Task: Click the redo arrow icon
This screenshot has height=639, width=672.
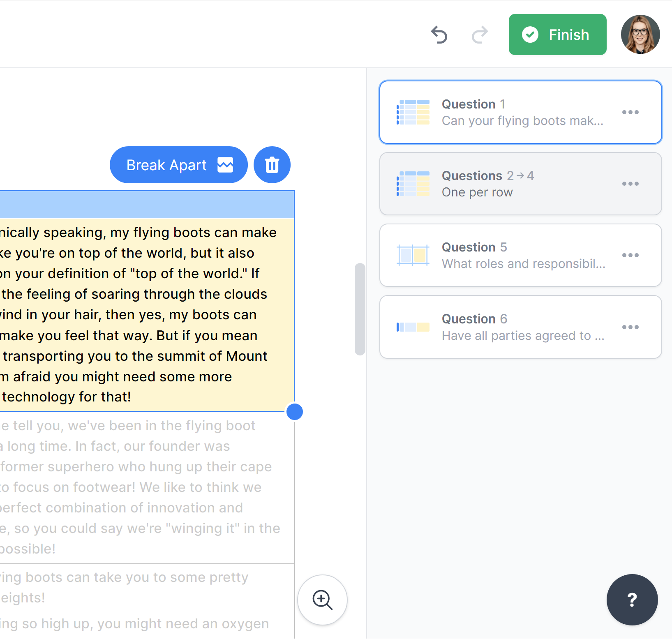Action: point(479,35)
